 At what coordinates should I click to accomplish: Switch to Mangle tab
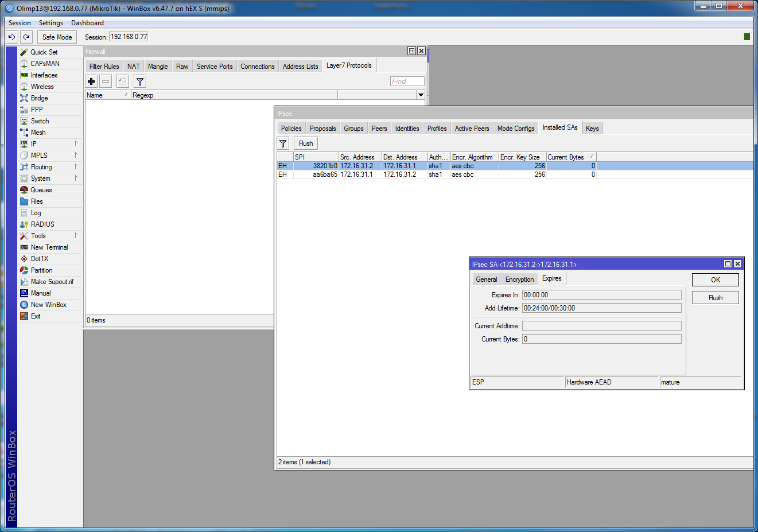click(158, 67)
